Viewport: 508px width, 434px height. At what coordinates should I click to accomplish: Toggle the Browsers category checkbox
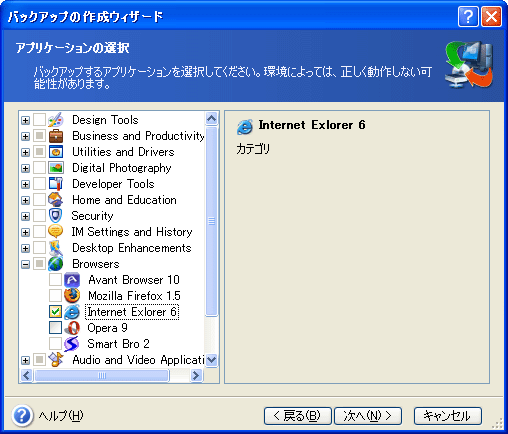click(40, 264)
